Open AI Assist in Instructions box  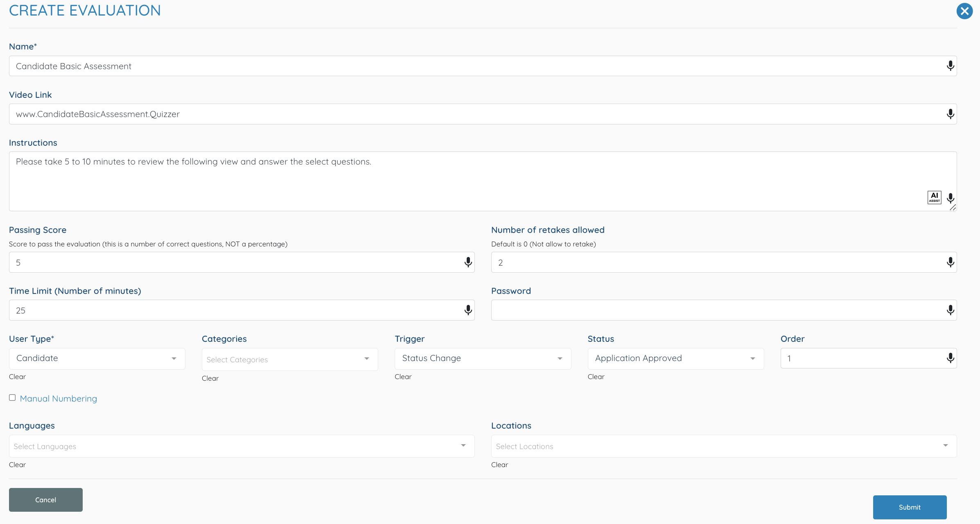click(934, 197)
